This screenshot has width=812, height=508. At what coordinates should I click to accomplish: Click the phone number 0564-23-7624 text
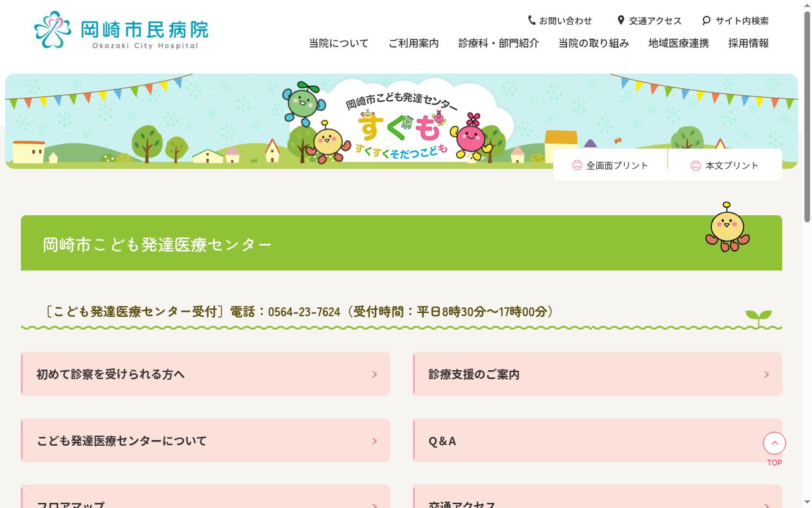(x=304, y=312)
